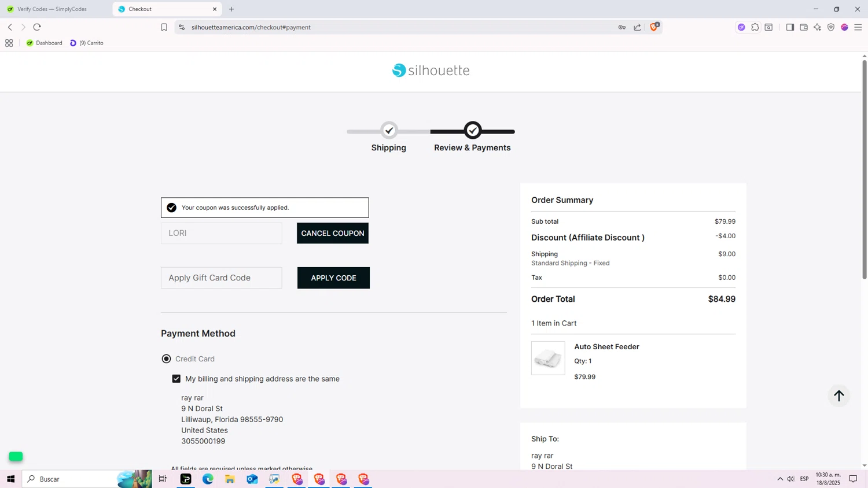This screenshot has height=488, width=868.
Task: Share this page via the share icon
Action: point(637,27)
